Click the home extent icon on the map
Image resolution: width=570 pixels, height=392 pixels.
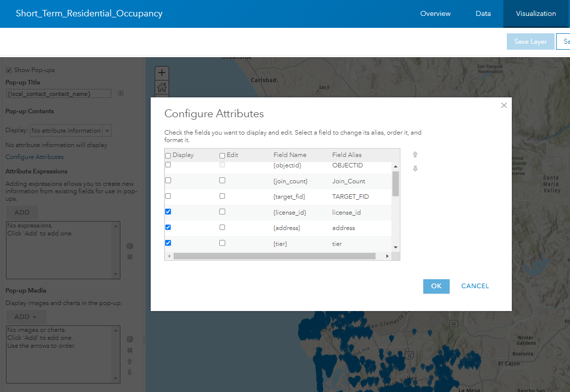pyautogui.click(x=161, y=88)
